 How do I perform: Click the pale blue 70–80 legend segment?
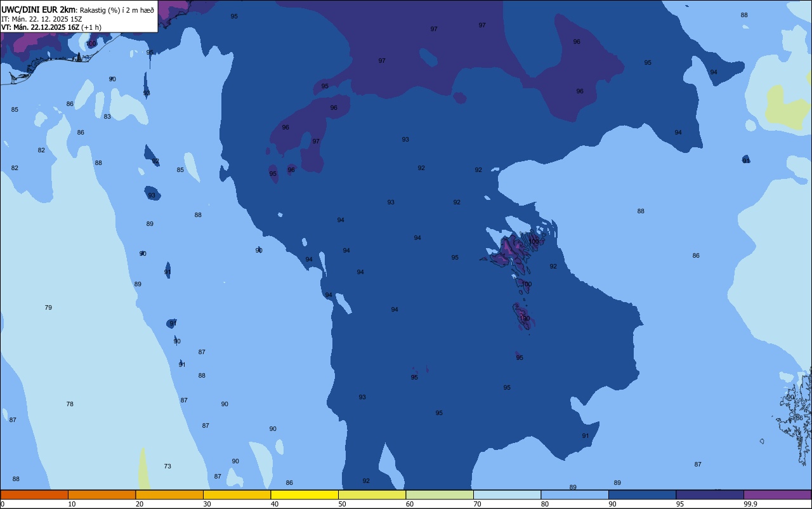(507, 494)
